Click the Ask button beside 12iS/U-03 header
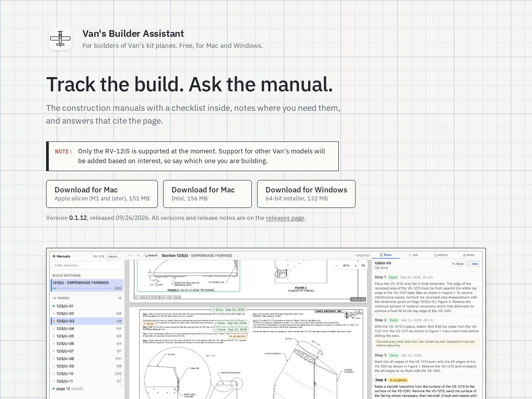This screenshot has width=532, height=399. pyautogui.click(x=473, y=264)
